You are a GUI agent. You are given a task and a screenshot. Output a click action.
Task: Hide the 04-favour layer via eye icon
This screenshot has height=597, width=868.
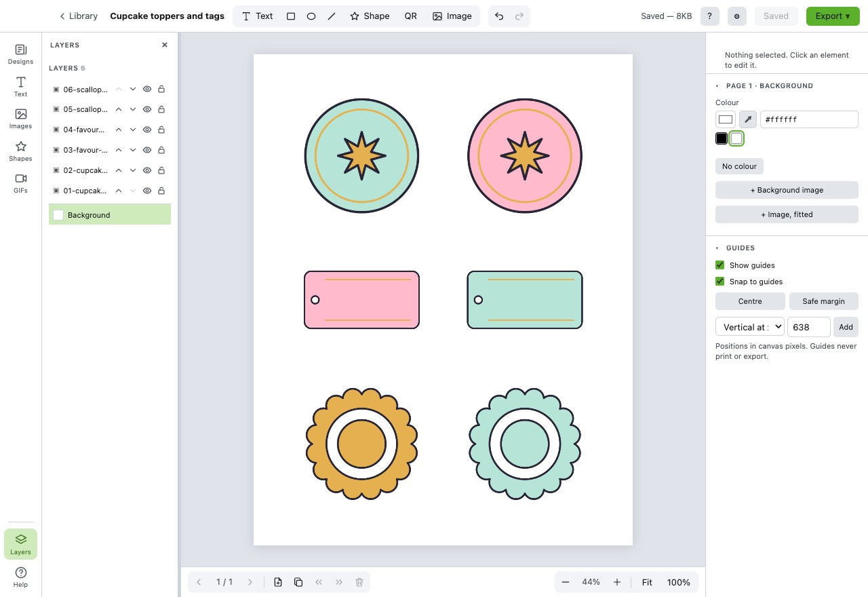pyautogui.click(x=147, y=130)
